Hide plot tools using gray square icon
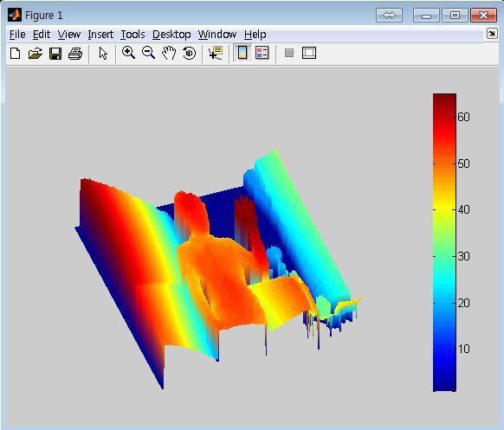 (x=289, y=53)
